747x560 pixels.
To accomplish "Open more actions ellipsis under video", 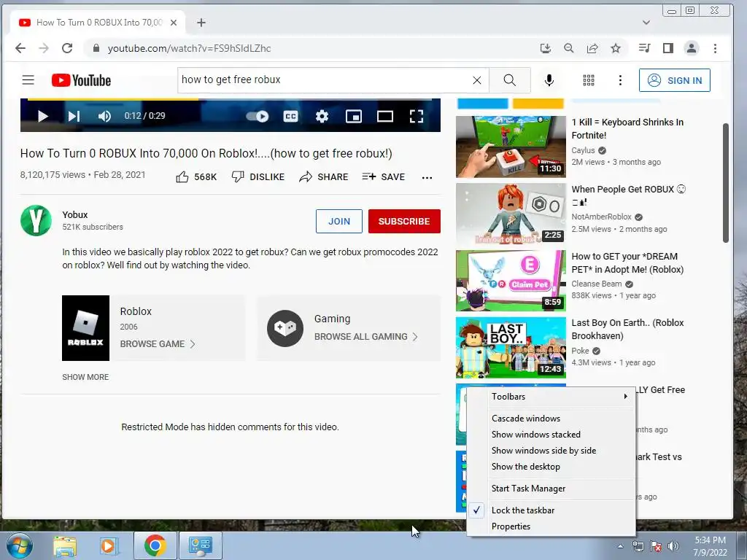I will 427,178.
